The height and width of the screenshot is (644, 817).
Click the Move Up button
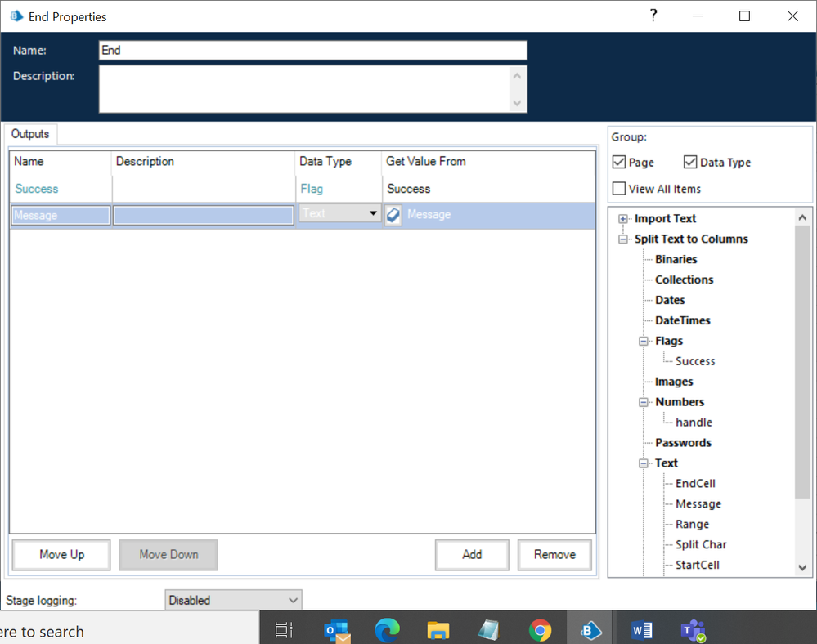point(61,554)
